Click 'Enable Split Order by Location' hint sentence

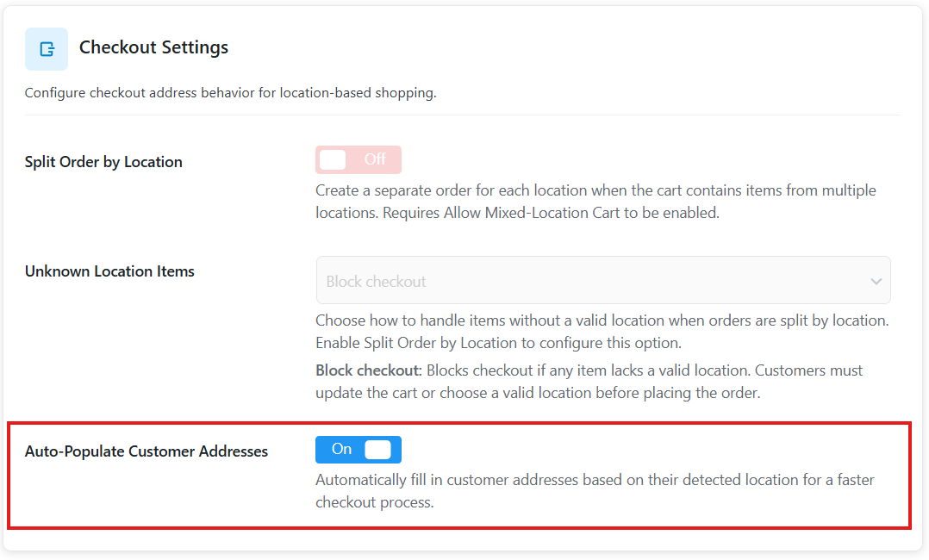click(497, 343)
